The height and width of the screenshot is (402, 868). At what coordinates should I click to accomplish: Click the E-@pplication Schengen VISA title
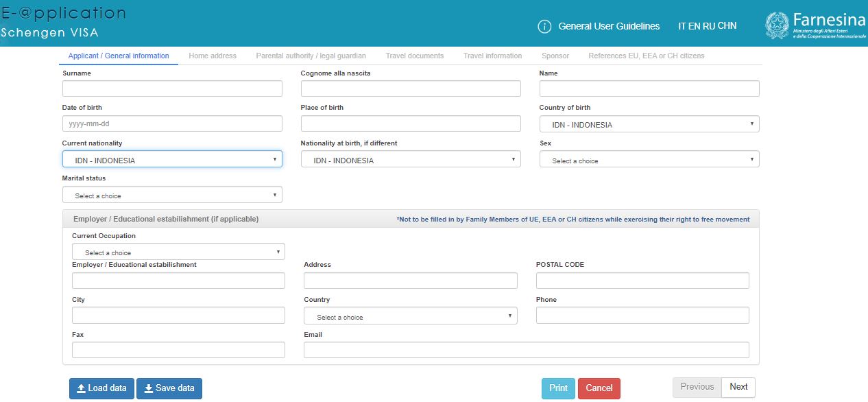pyautogui.click(x=63, y=22)
